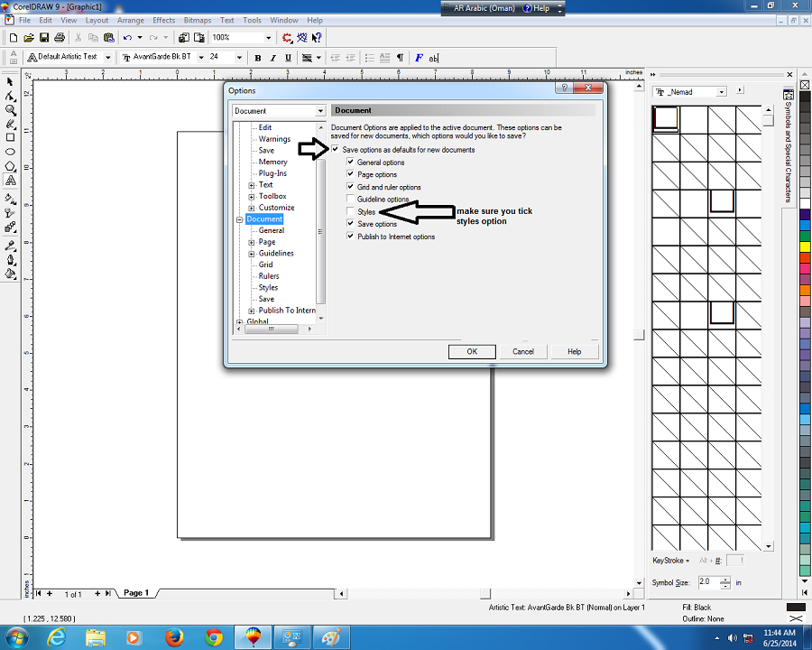Open the Effects menu

click(163, 20)
